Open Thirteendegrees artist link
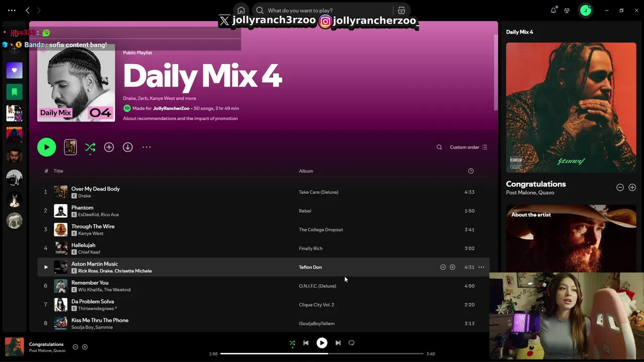 [x=97, y=309]
